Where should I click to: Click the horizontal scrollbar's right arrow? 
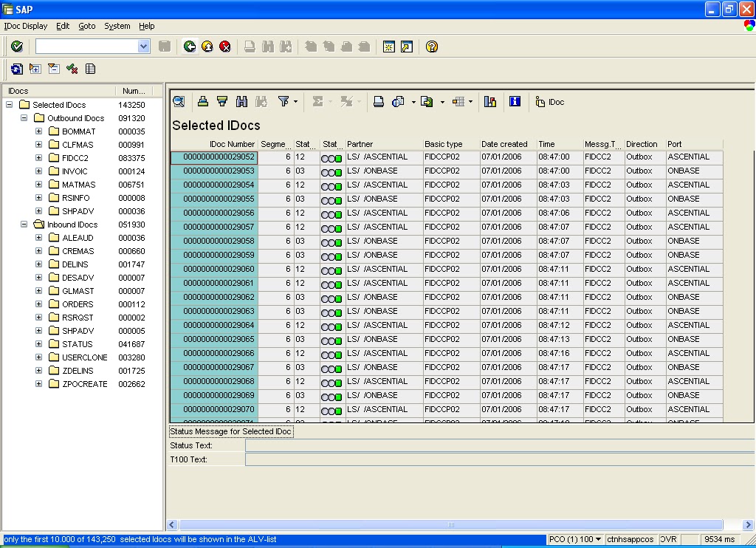click(x=748, y=525)
